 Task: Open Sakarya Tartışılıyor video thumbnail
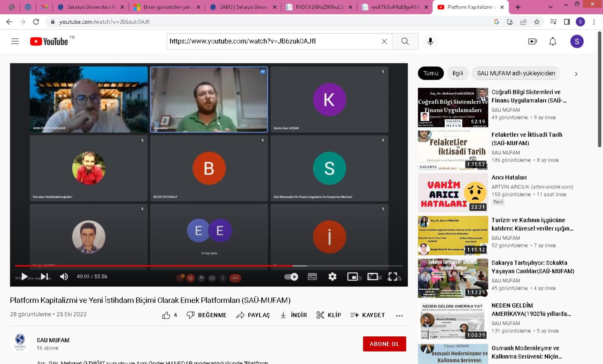tap(453, 278)
